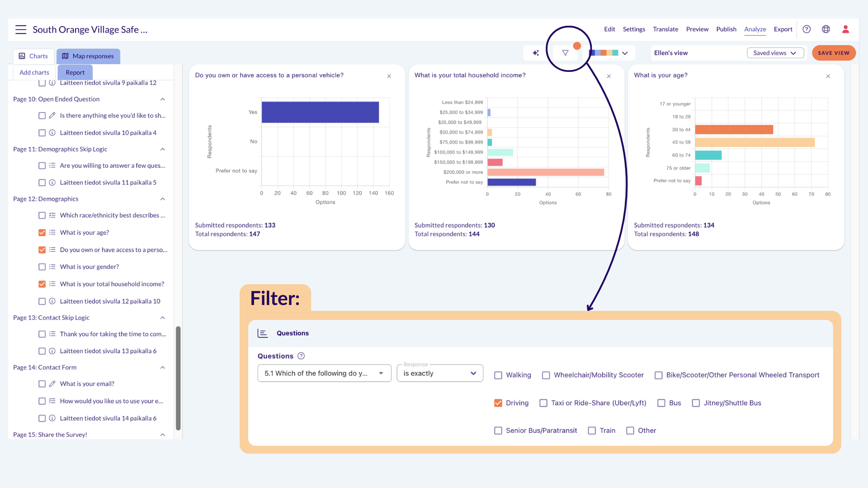This screenshot has width=868, height=488.
Task: Open the Translate menu item
Action: click(665, 29)
